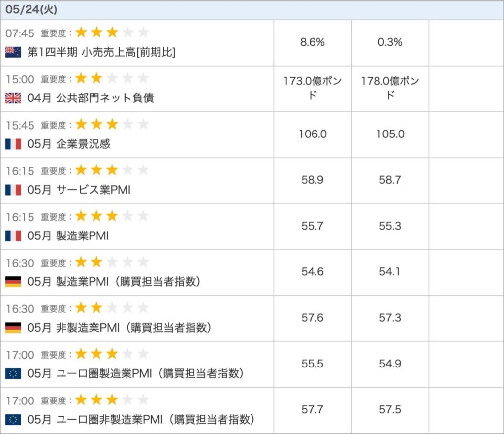
Task: Click the 57.5 value cell
Action: 390,410
